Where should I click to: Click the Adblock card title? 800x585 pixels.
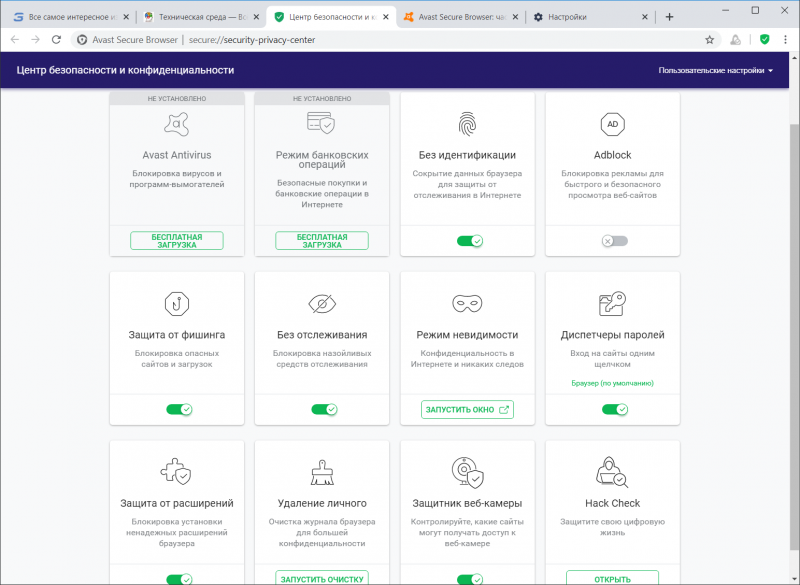pyautogui.click(x=612, y=155)
